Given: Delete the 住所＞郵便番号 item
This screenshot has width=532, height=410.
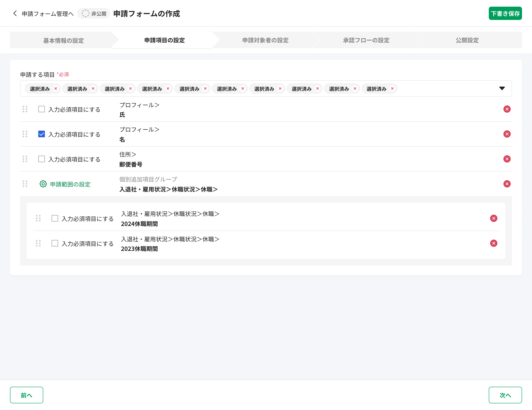Looking at the screenshot, I should point(507,159).
